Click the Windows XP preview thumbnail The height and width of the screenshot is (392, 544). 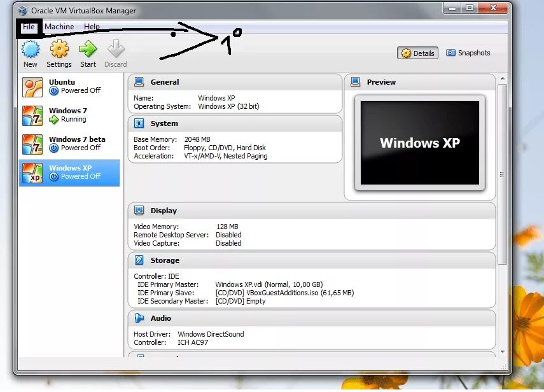pos(420,143)
